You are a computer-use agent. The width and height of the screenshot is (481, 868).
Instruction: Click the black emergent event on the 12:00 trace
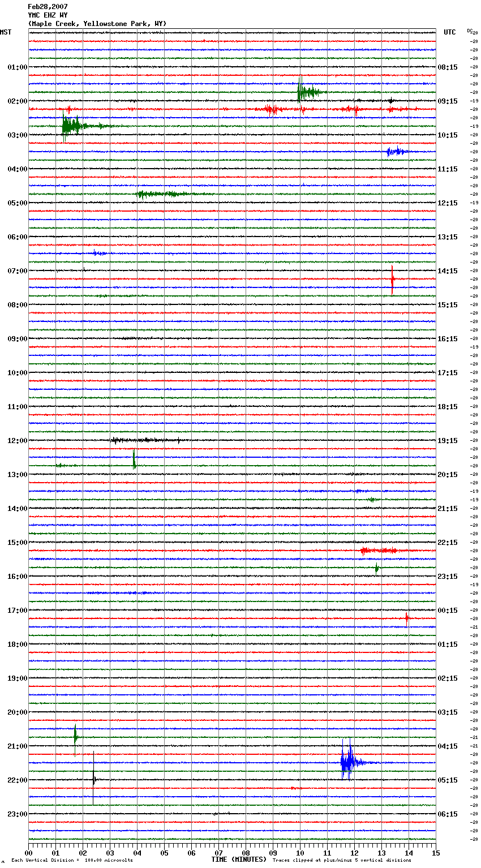(x=146, y=440)
